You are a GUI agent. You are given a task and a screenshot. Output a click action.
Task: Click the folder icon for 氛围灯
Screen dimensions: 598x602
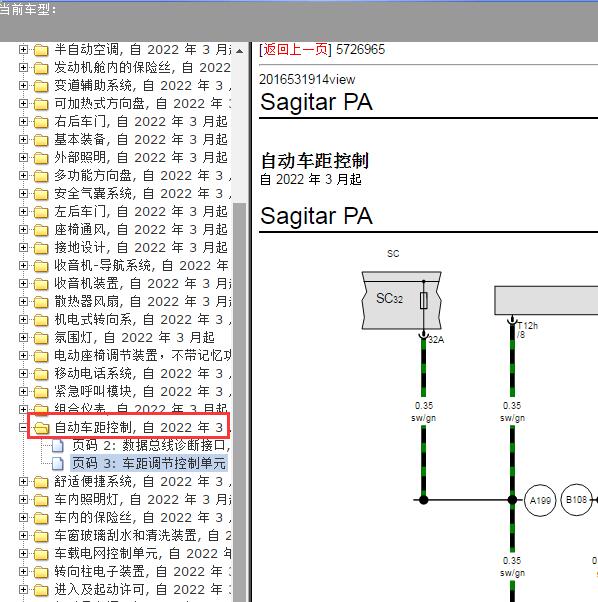tap(41, 338)
